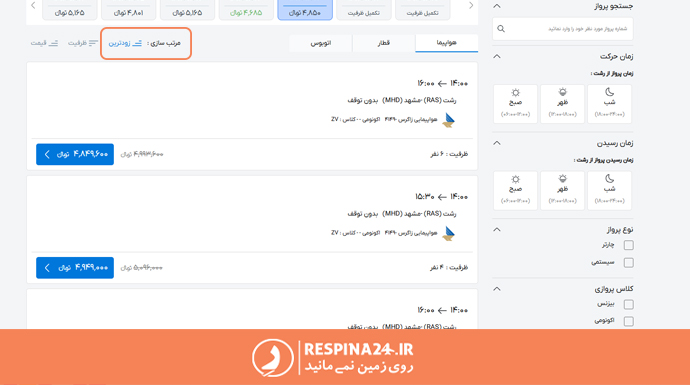Select the arrival night (شب) moon icon
The height and width of the screenshot is (385, 690).
609,179
